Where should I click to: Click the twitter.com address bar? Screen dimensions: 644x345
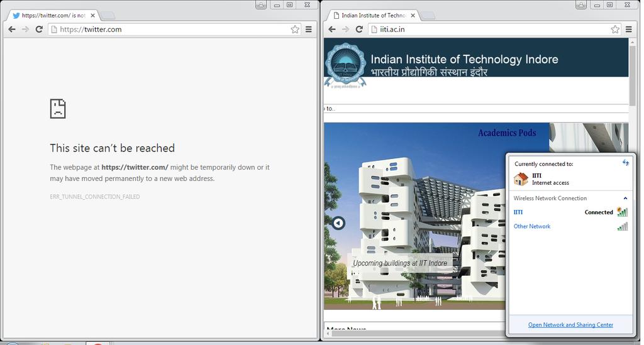point(175,30)
